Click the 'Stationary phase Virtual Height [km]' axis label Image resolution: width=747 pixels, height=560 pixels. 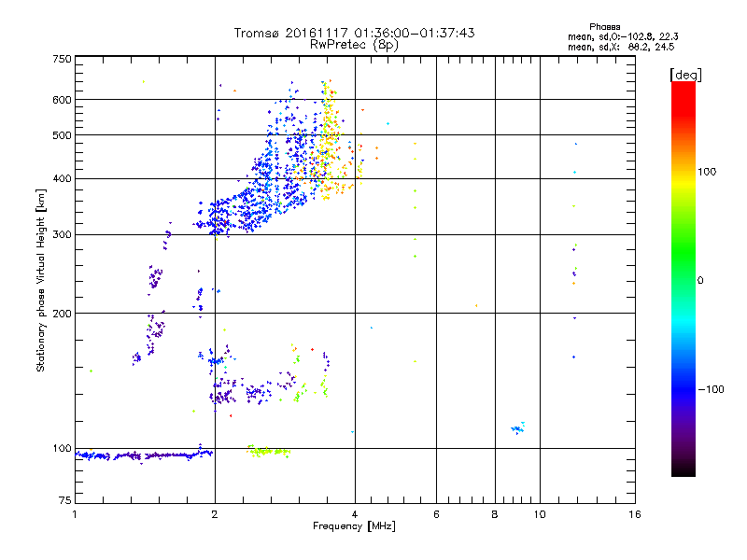pos(40,280)
